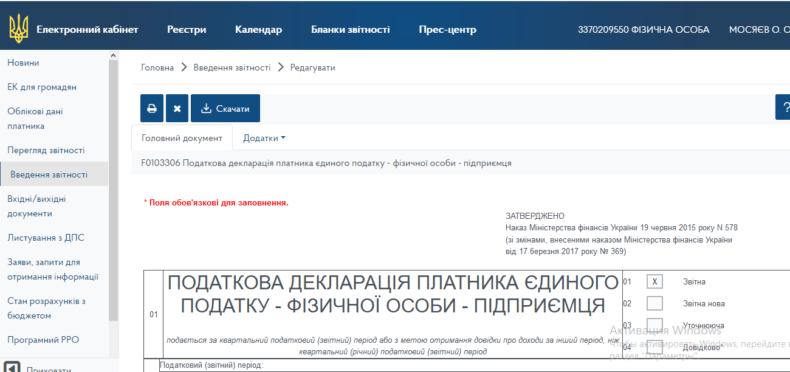This screenshot has height=372, width=790.
Task: Click the X cancel icon button
Action: [x=177, y=108]
